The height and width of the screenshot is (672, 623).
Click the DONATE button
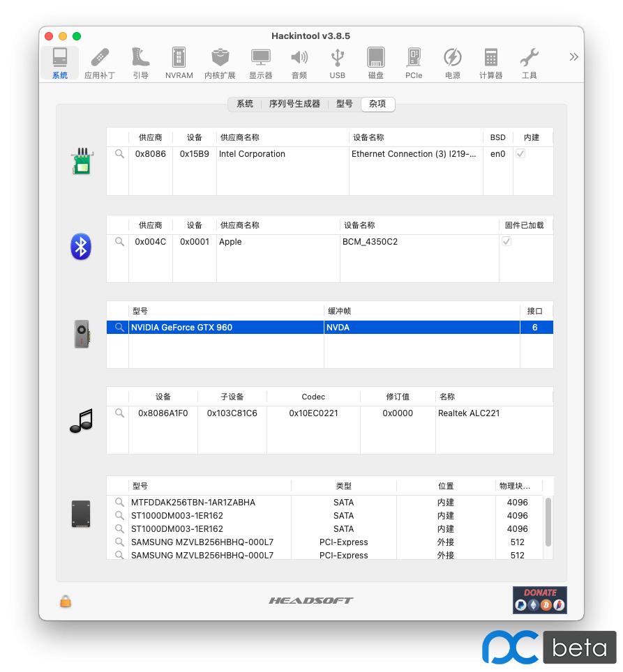tap(539, 600)
